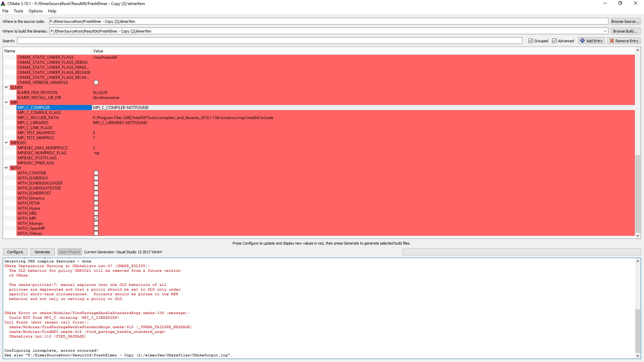Image resolution: width=644 pixels, height=362 pixels.
Task: Enable WITH_Hypre checkbox
Action: [x=96, y=208]
